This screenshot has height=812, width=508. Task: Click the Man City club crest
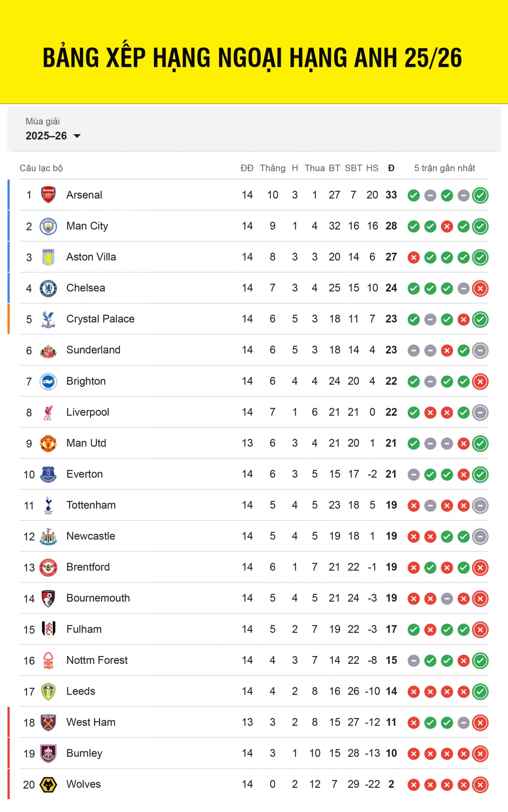tap(48, 226)
